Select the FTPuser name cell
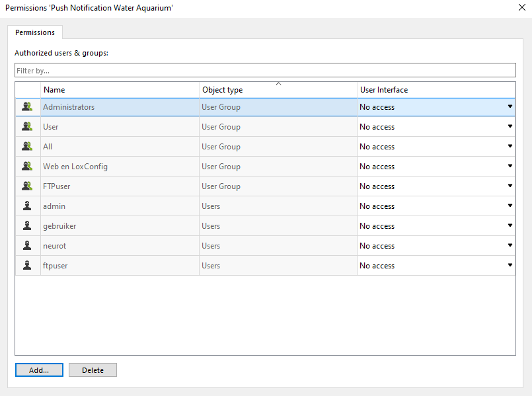 [x=120, y=186]
